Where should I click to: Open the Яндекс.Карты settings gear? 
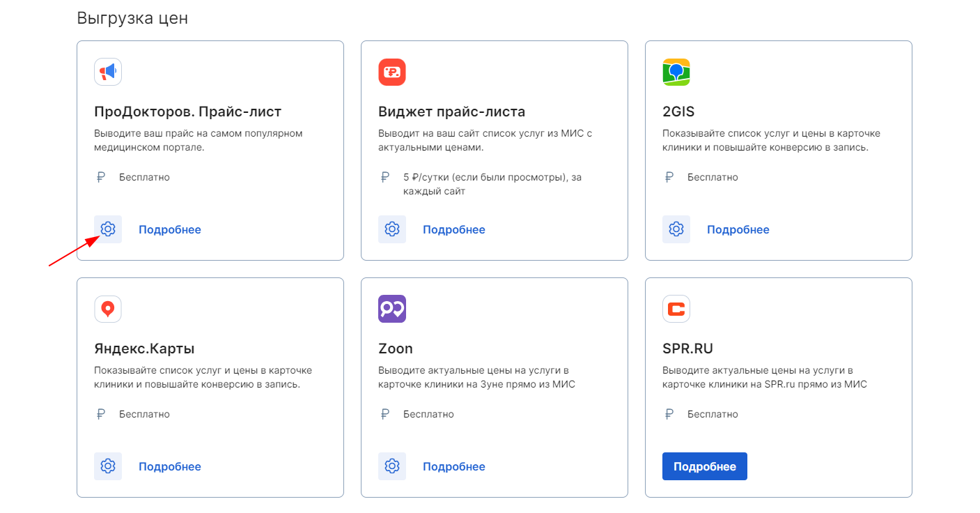coord(108,466)
